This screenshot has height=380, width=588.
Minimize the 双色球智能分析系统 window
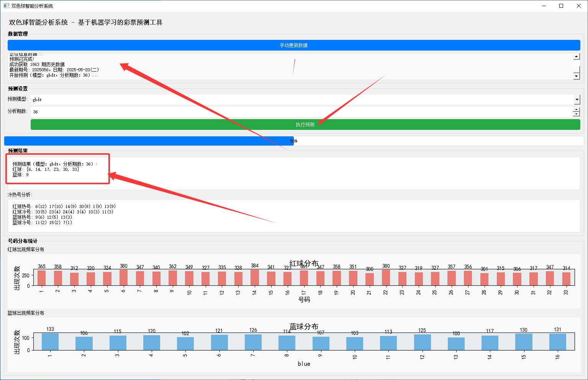pos(544,6)
